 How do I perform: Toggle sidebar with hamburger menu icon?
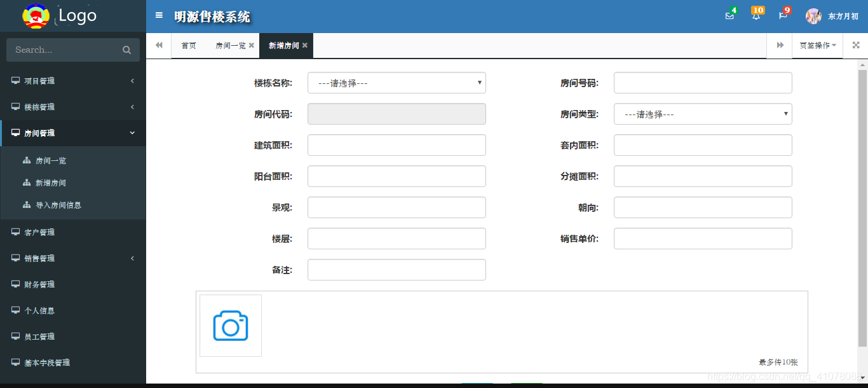coord(159,15)
